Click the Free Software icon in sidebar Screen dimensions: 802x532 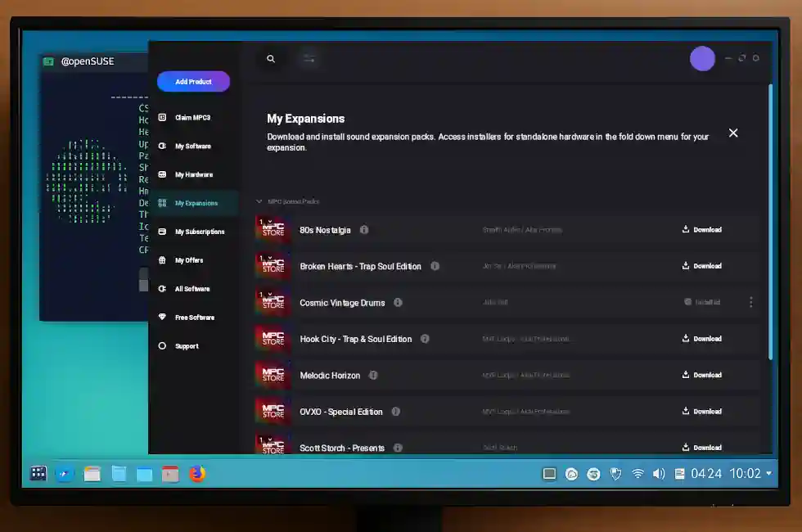click(162, 318)
